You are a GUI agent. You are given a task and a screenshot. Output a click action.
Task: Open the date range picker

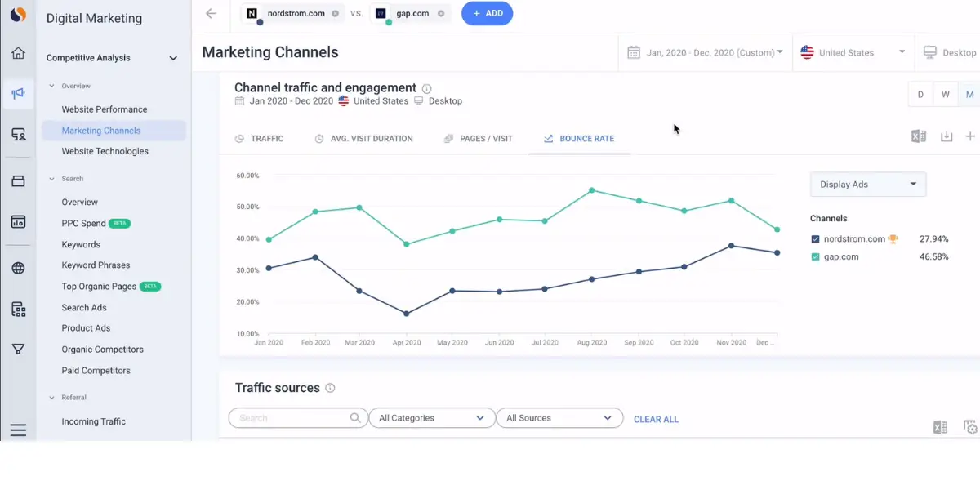(x=705, y=52)
